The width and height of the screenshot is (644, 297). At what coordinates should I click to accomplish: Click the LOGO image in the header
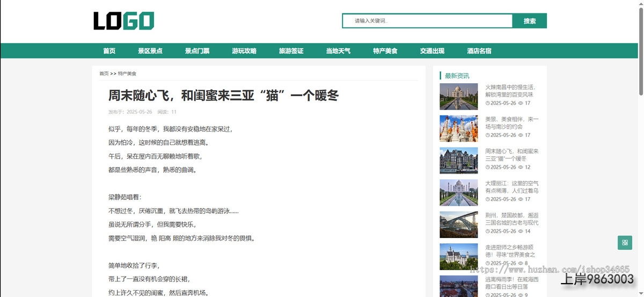pos(124,21)
